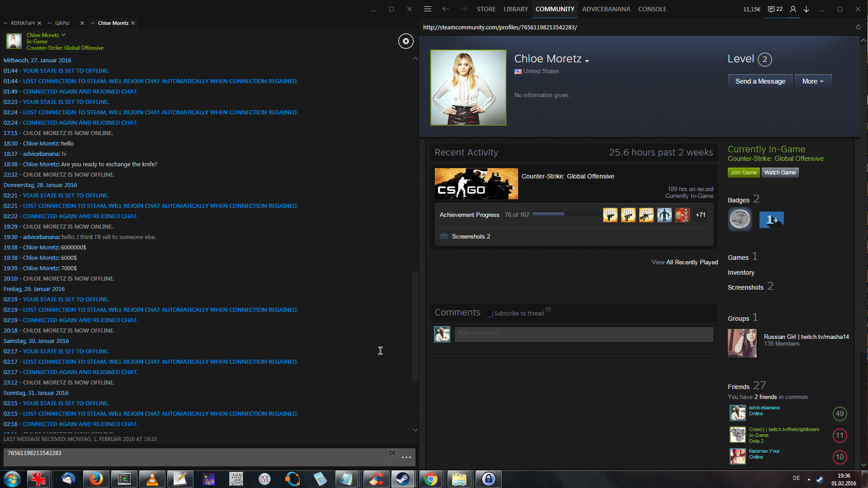Image resolution: width=868 pixels, height=488 pixels.
Task: Expand the profile name dropdown arrow
Action: point(587,61)
